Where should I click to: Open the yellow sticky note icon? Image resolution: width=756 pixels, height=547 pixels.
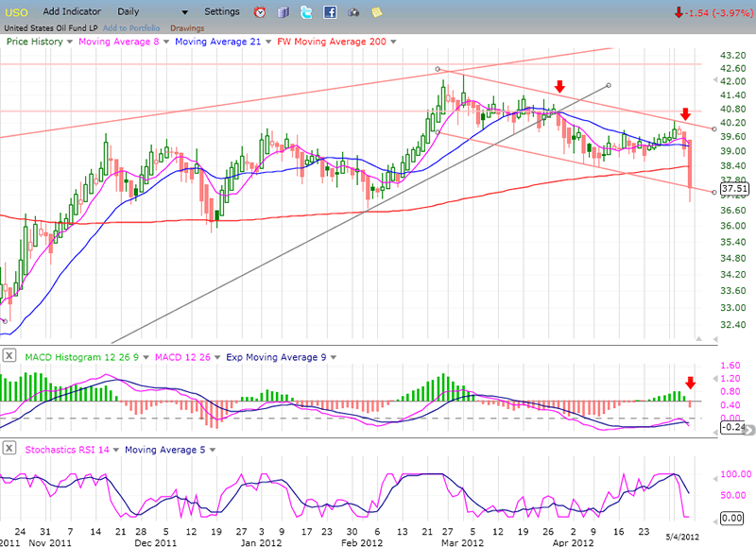pos(377,12)
